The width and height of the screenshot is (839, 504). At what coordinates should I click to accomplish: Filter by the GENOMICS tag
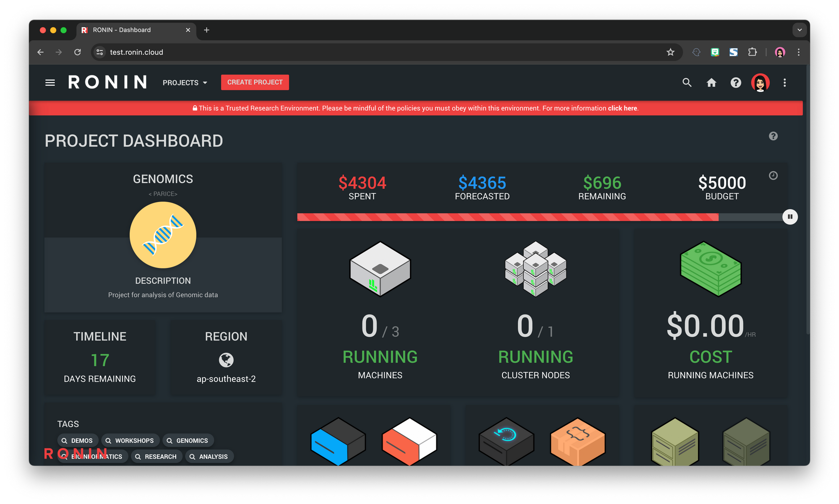pyautogui.click(x=188, y=441)
